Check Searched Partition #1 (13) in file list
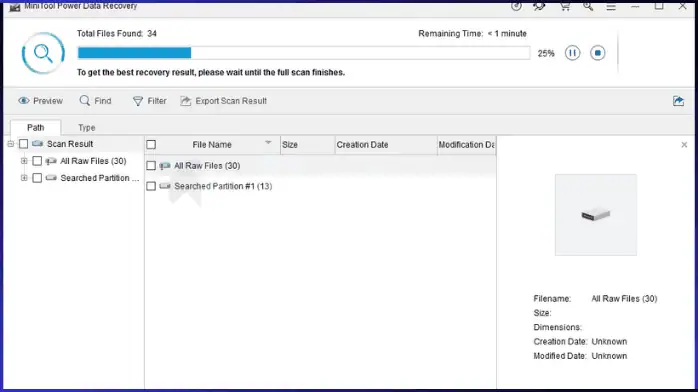The image size is (698, 392). tap(151, 186)
